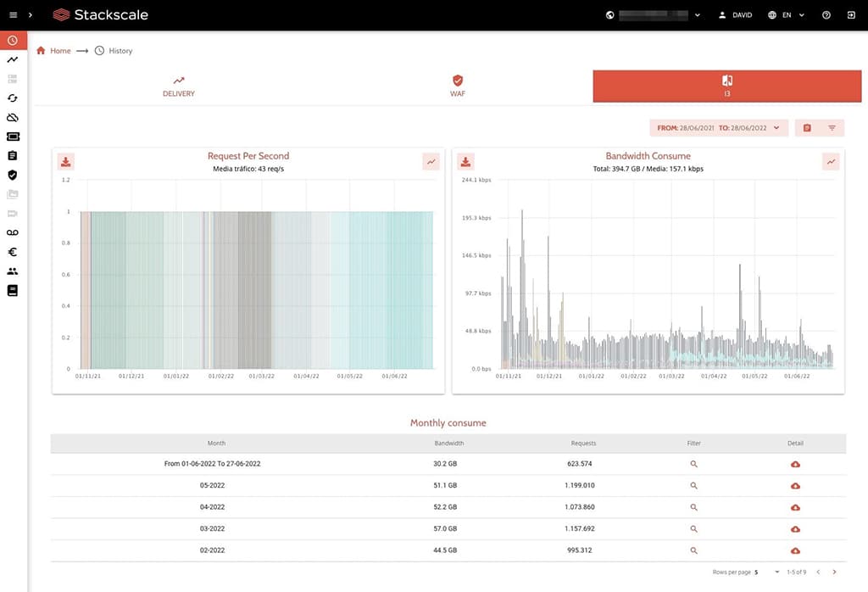Click the 1.199.010 requests cell
The width and height of the screenshot is (868, 592).
580,485
